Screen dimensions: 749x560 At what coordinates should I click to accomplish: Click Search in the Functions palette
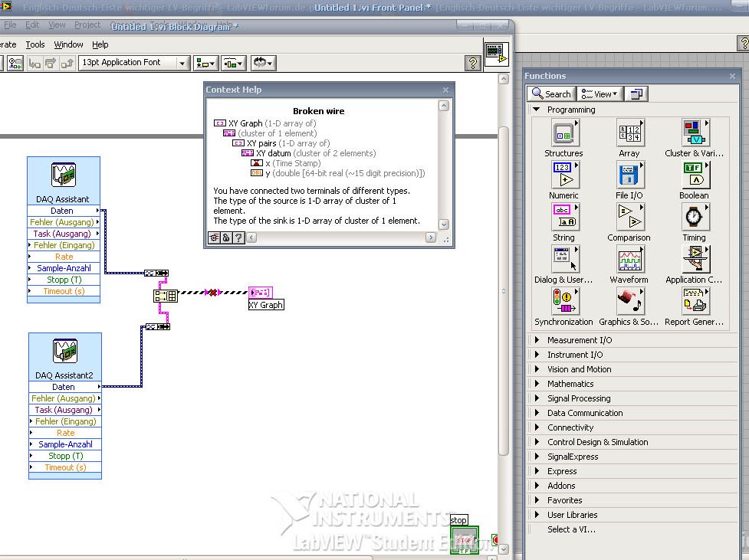click(x=552, y=94)
